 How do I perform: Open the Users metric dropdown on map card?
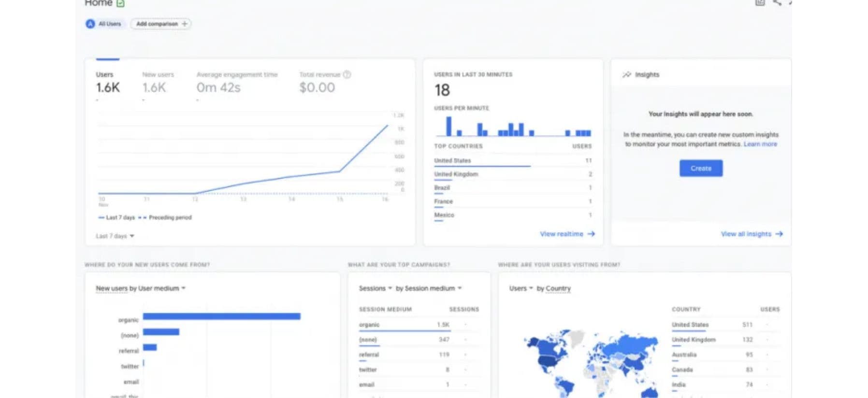[521, 288]
